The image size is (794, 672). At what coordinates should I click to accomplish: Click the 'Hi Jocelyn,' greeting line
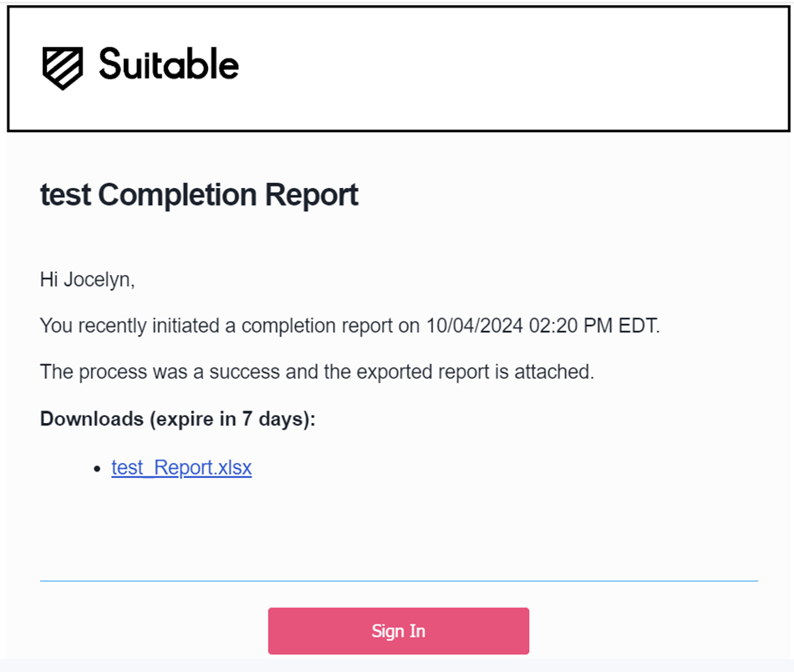[x=88, y=279]
